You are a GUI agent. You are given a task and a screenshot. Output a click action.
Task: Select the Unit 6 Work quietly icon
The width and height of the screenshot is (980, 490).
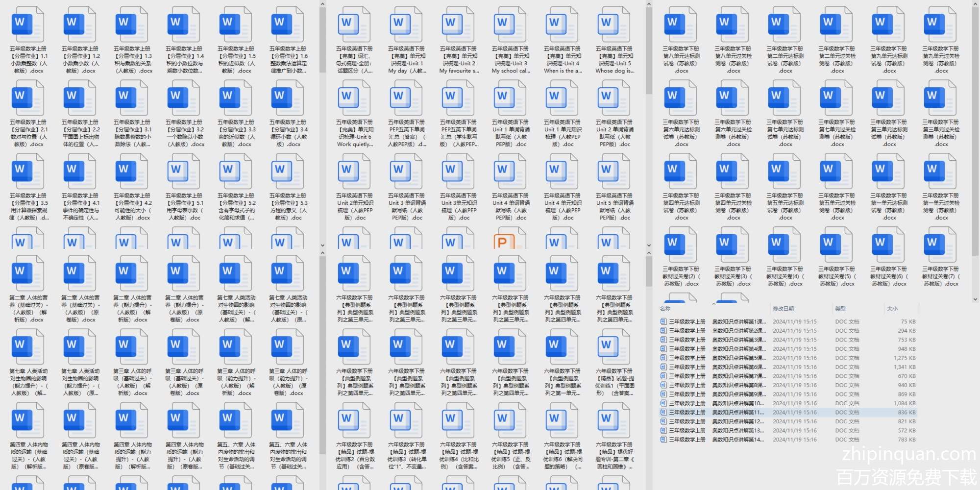354,98
